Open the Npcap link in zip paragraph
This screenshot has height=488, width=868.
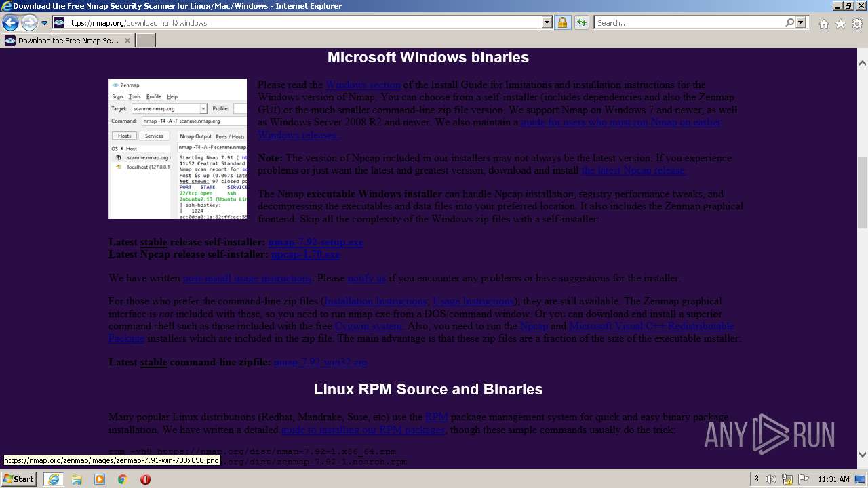pyautogui.click(x=534, y=326)
